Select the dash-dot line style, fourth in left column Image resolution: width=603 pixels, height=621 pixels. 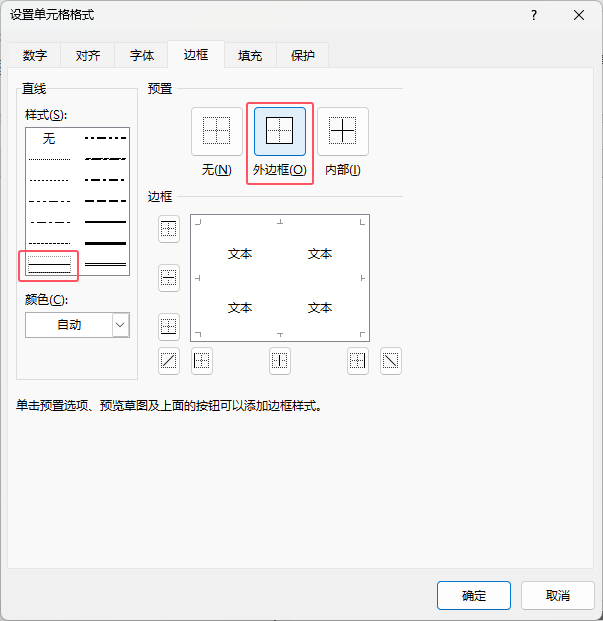[x=49, y=201]
